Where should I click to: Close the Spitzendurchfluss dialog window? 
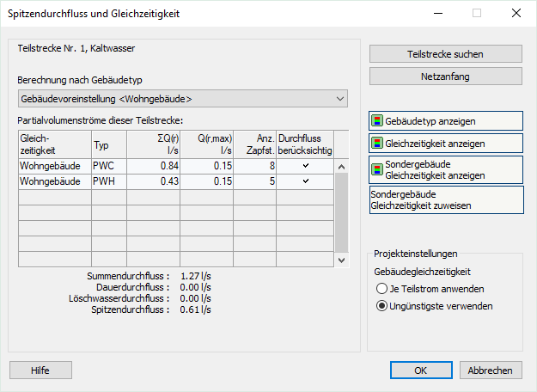516,13
